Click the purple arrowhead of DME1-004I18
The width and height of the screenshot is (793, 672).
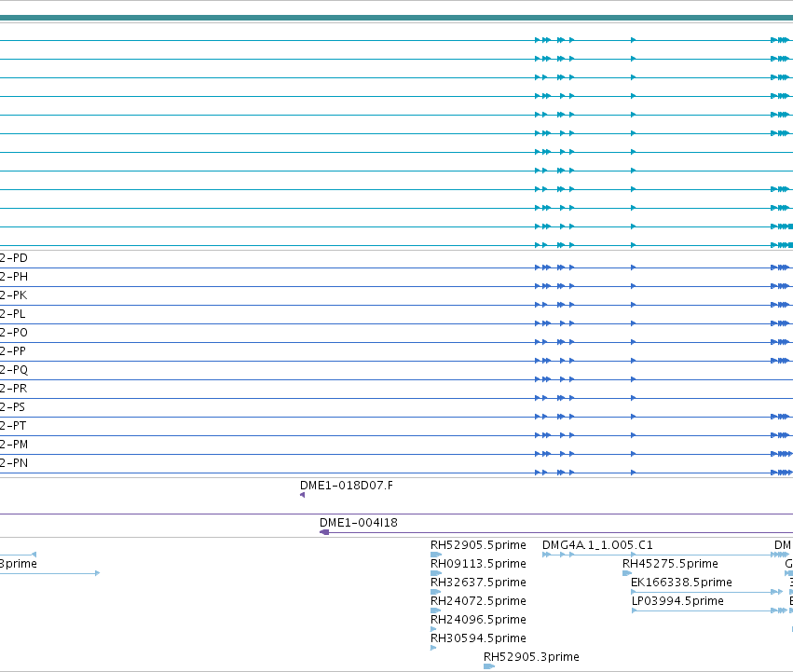(x=324, y=532)
